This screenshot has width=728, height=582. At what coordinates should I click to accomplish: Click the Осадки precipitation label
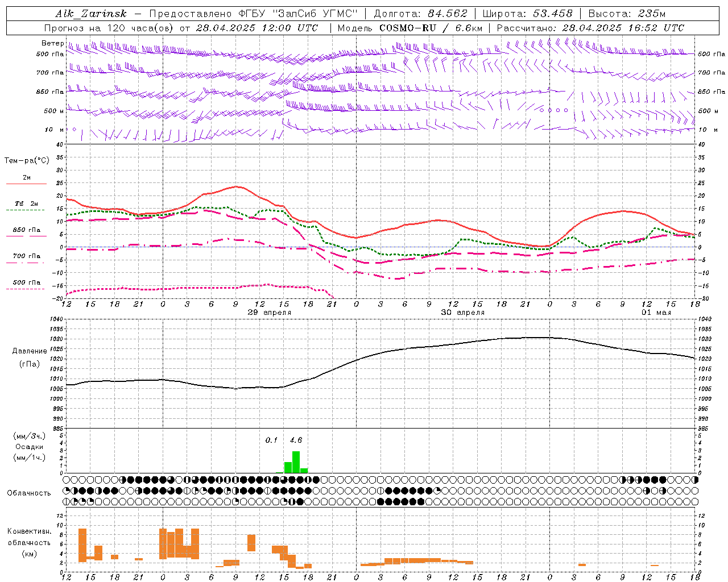[29, 447]
